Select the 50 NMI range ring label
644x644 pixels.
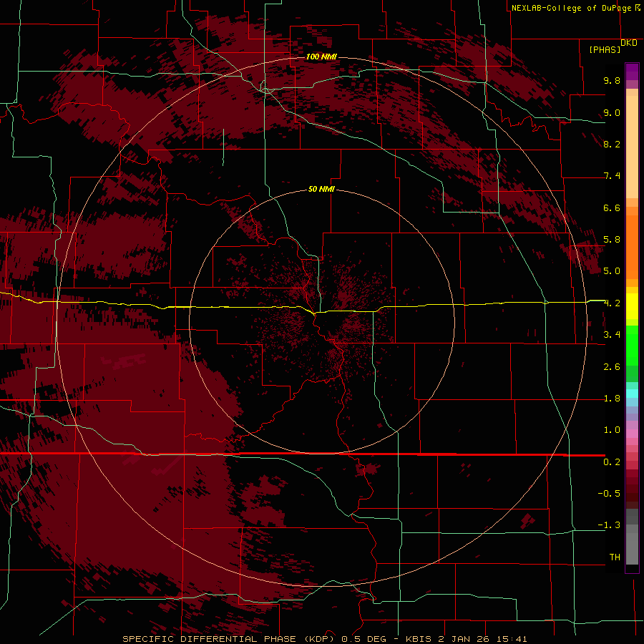(x=321, y=190)
